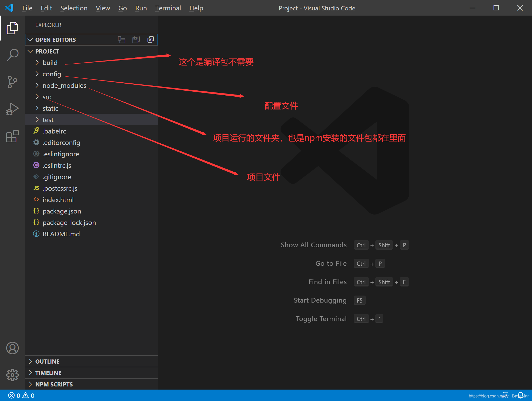This screenshot has height=401, width=532.
Task: Expand the node_modules folder
Action: tap(64, 85)
